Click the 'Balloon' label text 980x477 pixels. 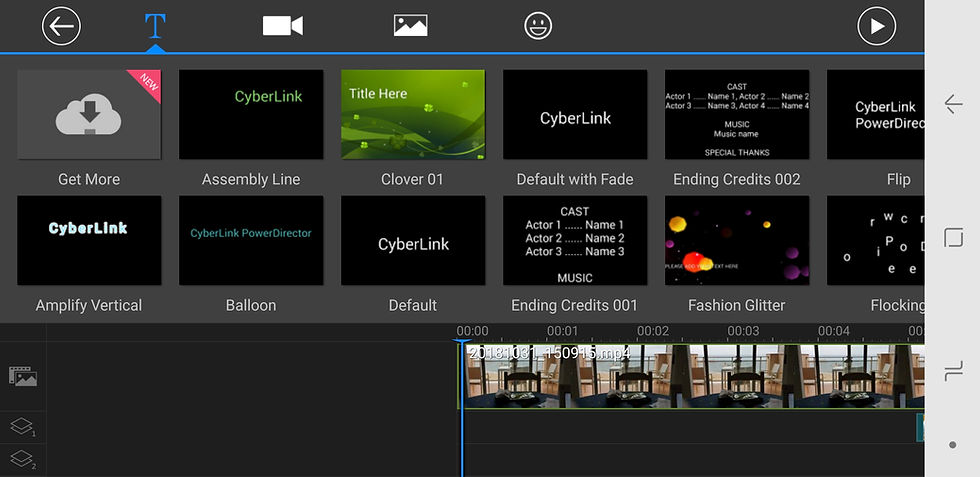coord(251,306)
